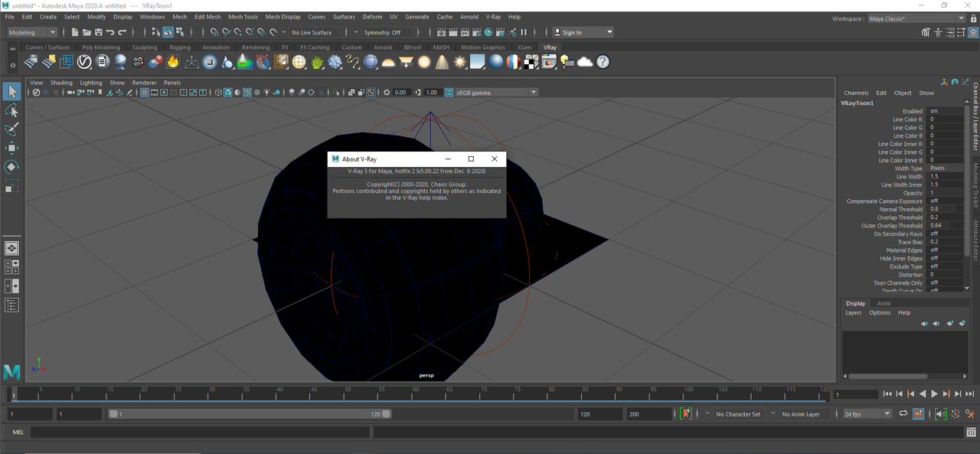Pick the Scale tool in toolbox
This screenshot has width=980, height=454.
pyautogui.click(x=11, y=186)
